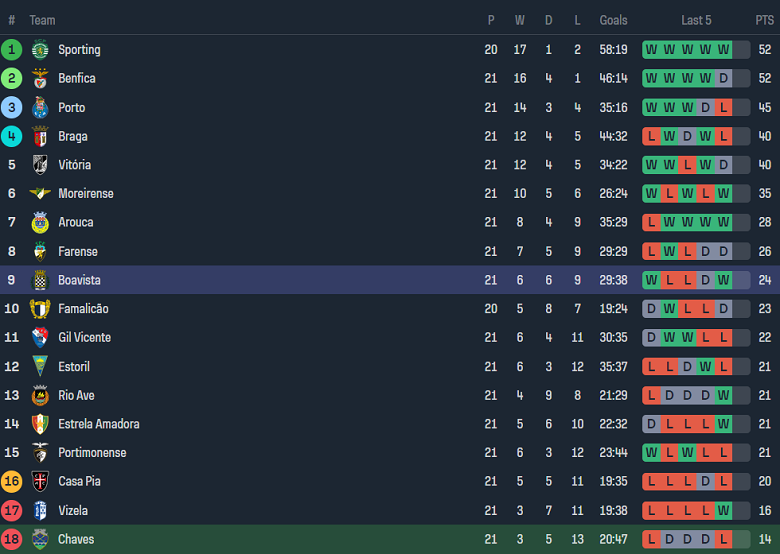Click the red position 18 badge

pyautogui.click(x=12, y=539)
